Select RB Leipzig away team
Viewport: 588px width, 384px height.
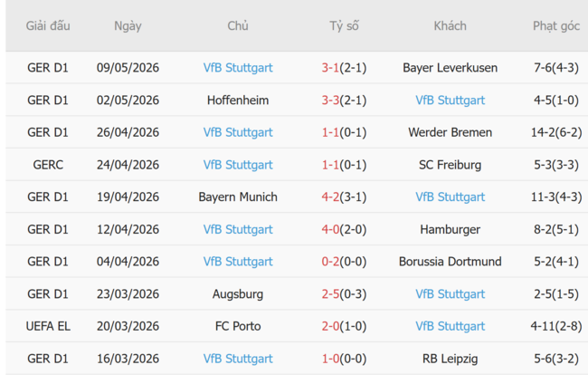(450, 359)
